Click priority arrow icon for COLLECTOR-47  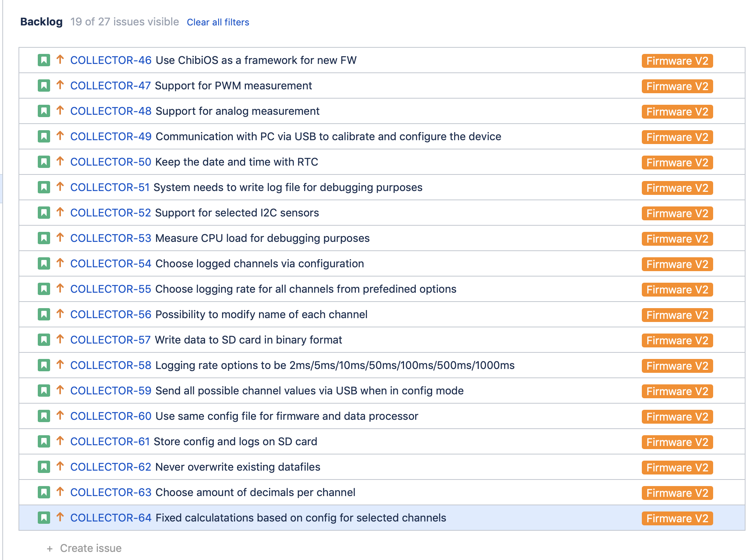60,85
